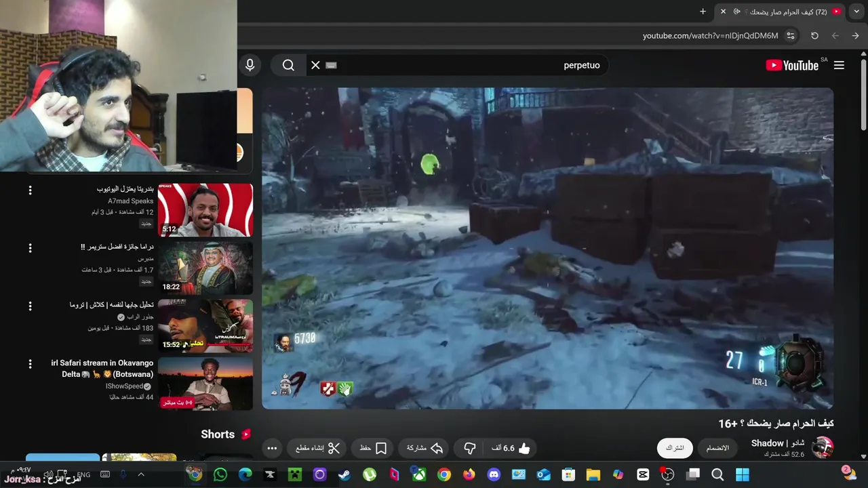Open taskbar Search

click(717, 474)
